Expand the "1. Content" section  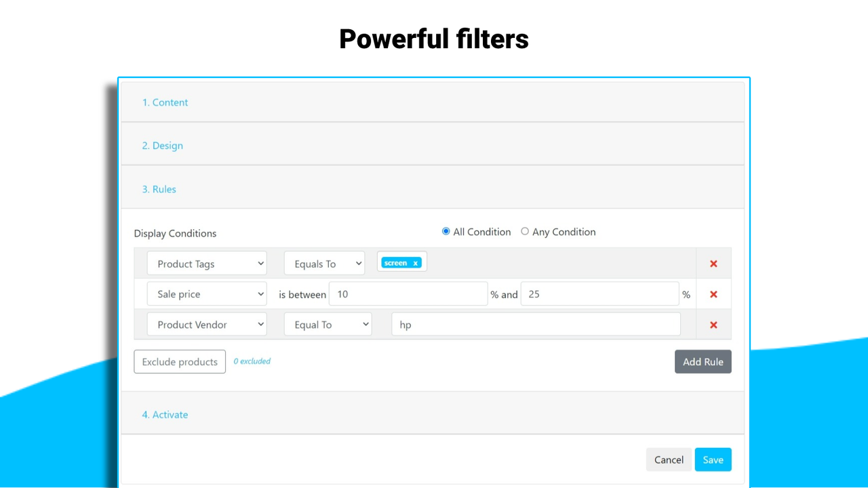165,102
